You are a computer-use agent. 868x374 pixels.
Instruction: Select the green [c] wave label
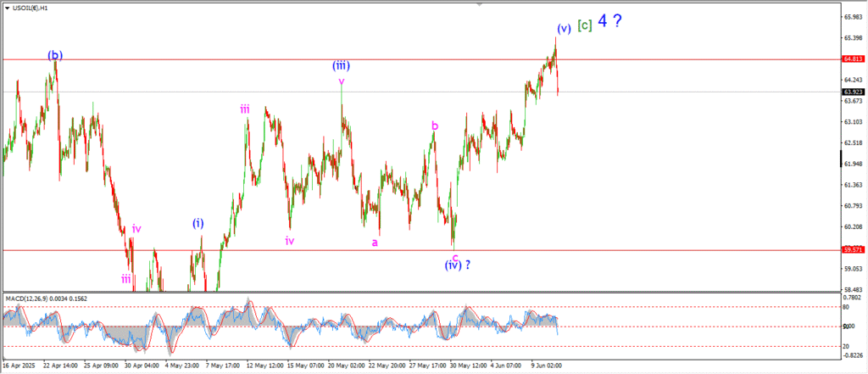(x=584, y=25)
